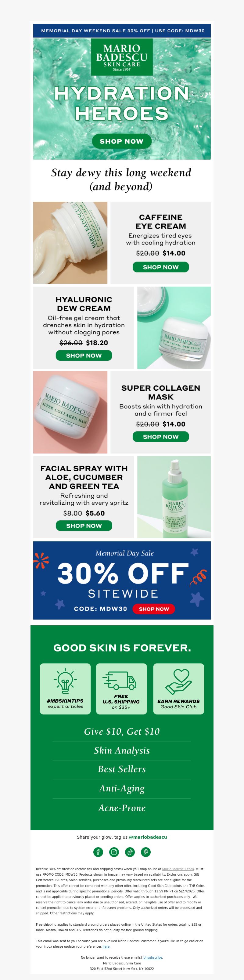Click the @mariobadescu handle
The width and height of the screenshot is (244, 980).
148,837
